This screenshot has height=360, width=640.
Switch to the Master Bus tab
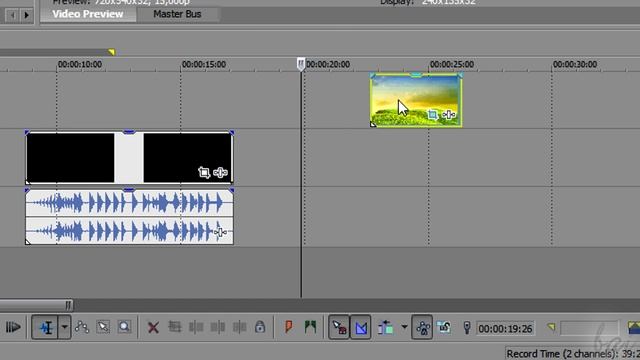pos(178,14)
